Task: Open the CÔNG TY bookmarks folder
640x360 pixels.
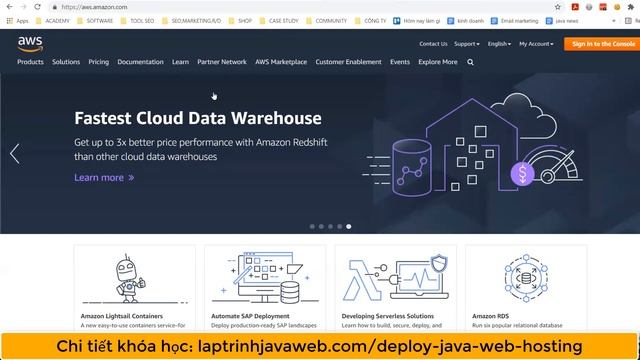Action: (370, 21)
